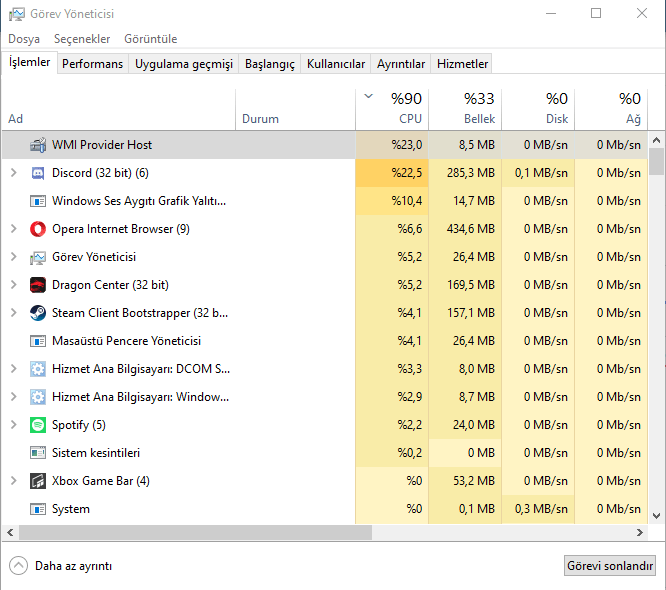Viewport: 666px width, 590px height.
Task: Switch to the Uygulama geçmişi tab
Action: coord(184,64)
